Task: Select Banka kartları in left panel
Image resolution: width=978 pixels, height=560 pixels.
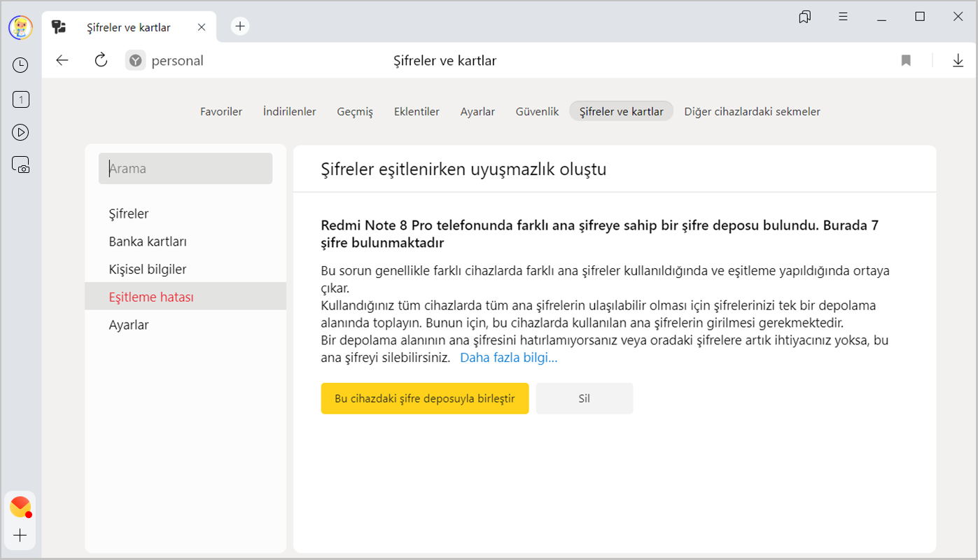Action: pyautogui.click(x=148, y=241)
